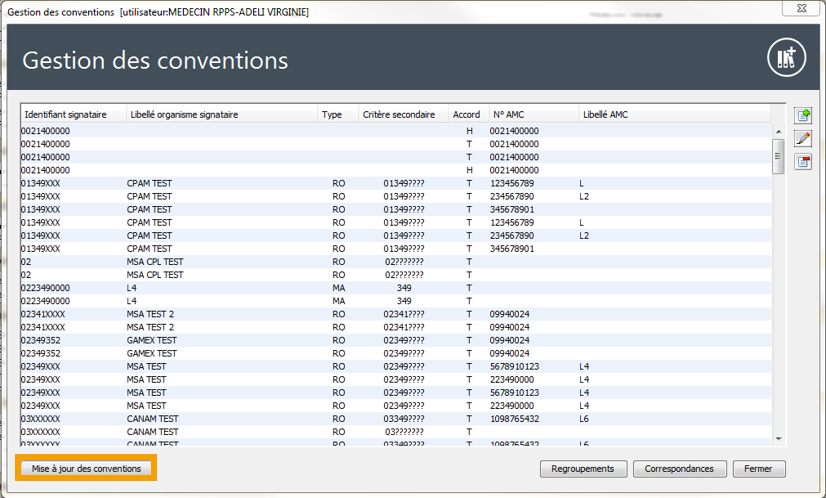
Task: Sort by Libellé organisme signataire column
Action: tap(220, 115)
